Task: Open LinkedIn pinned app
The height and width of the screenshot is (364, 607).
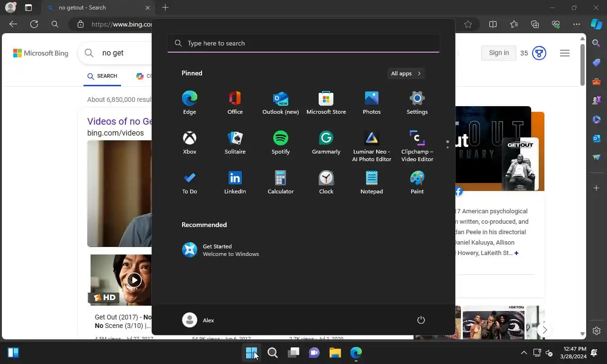Action: [235, 182]
